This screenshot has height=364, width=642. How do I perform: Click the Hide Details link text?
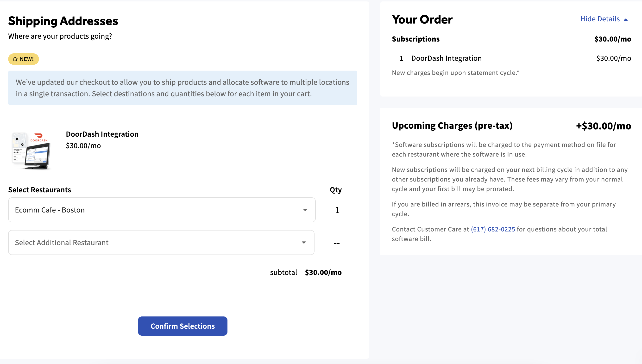point(600,19)
